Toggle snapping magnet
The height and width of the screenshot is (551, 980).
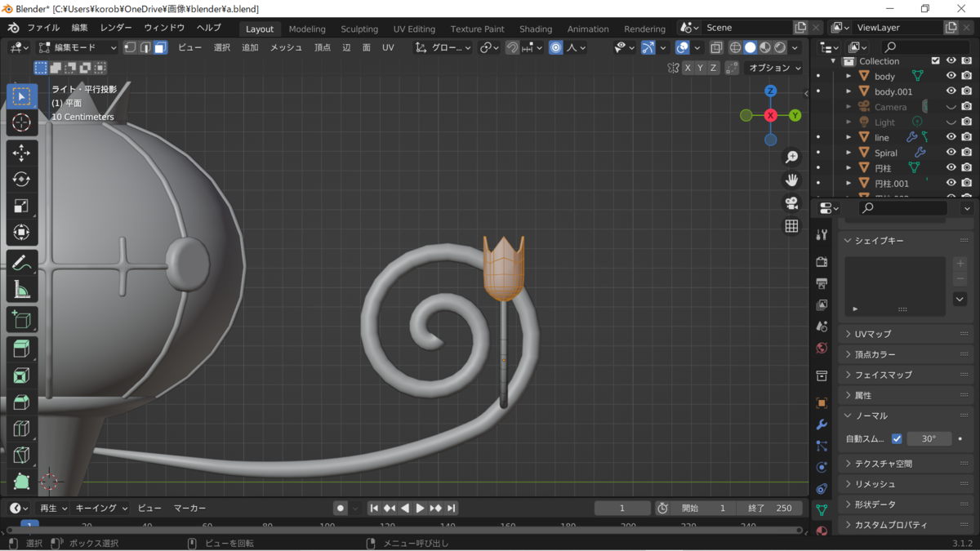(512, 47)
